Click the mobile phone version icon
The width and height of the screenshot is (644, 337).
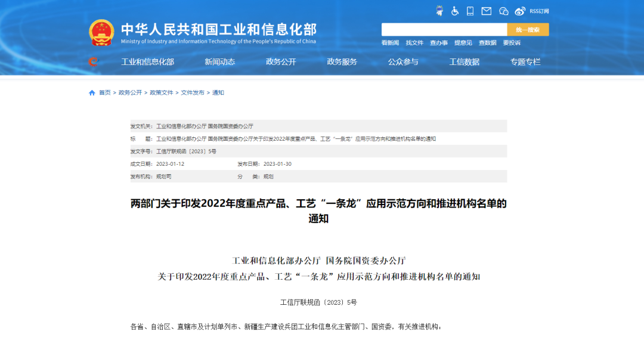[470, 11]
